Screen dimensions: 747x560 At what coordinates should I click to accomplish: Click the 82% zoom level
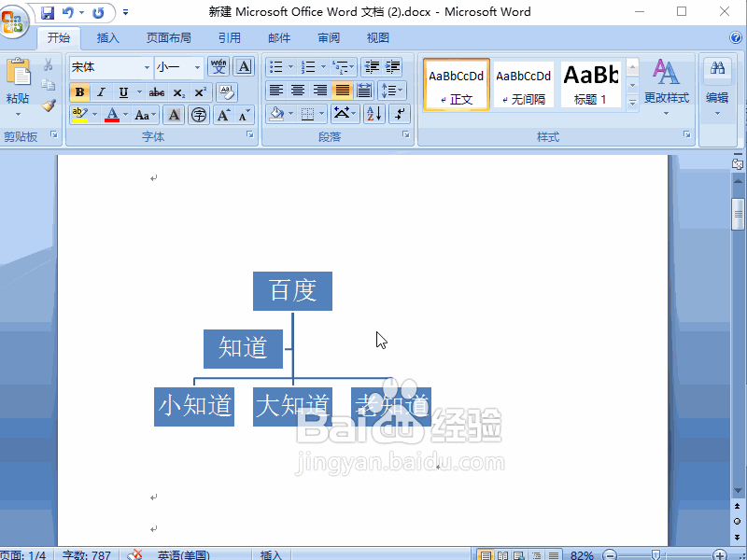pos(582,554)
